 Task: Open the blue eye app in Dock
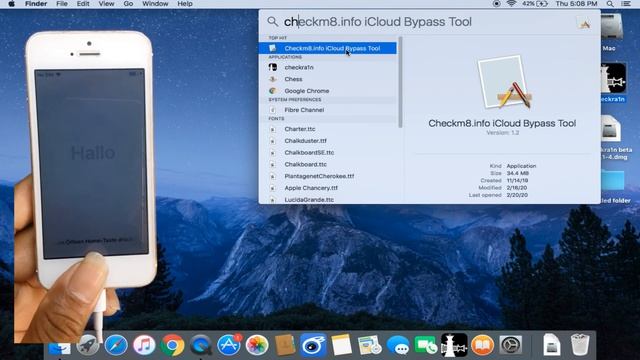coord(313,345)
